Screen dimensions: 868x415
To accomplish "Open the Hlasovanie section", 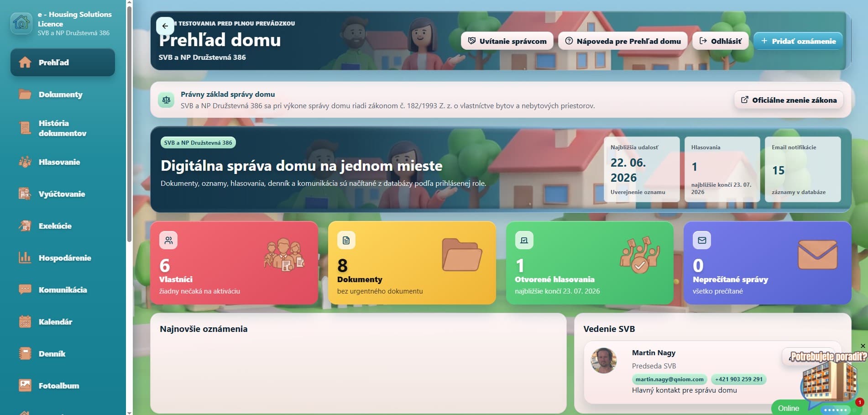I will coord(63,162).
